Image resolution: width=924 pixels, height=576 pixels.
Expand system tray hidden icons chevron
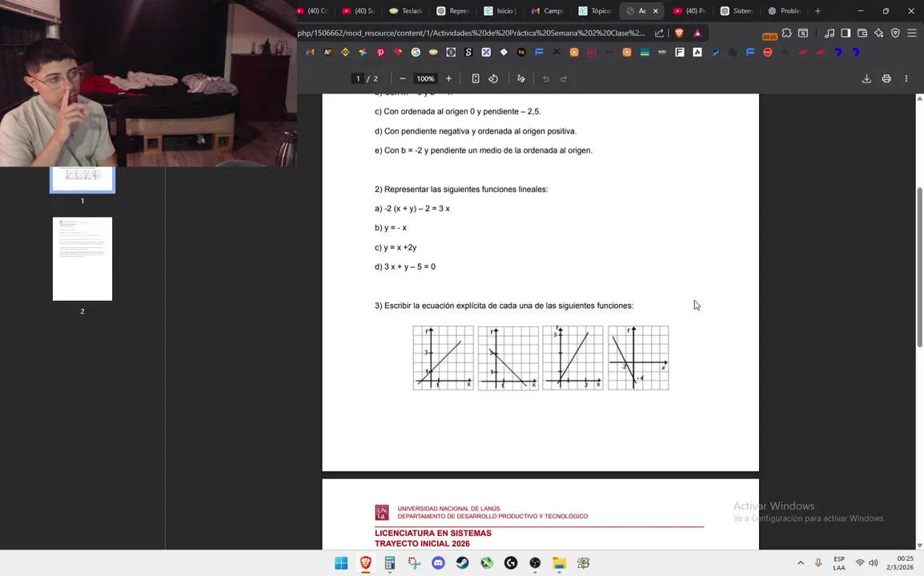(x=800, y=563)
